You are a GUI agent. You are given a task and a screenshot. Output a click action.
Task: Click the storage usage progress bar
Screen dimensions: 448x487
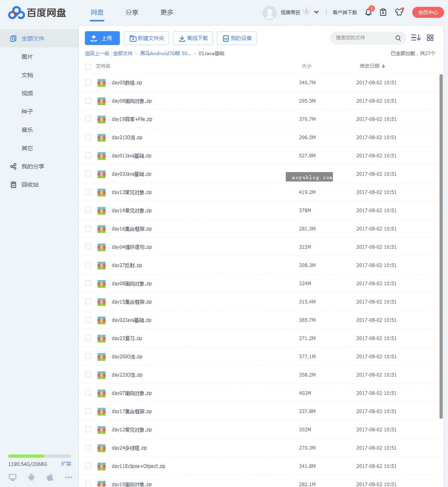point(40,456)
